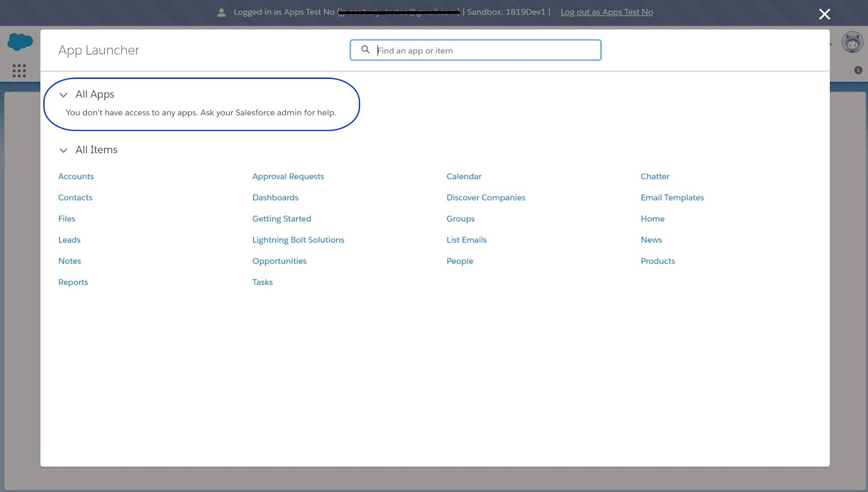
Task: Open News
Action: point(652,240)
